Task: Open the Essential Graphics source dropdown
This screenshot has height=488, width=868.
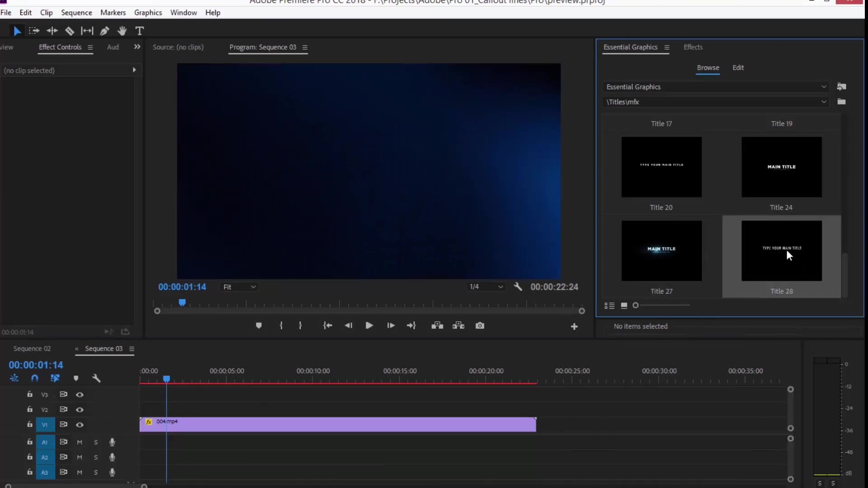Action: (717, 87)
